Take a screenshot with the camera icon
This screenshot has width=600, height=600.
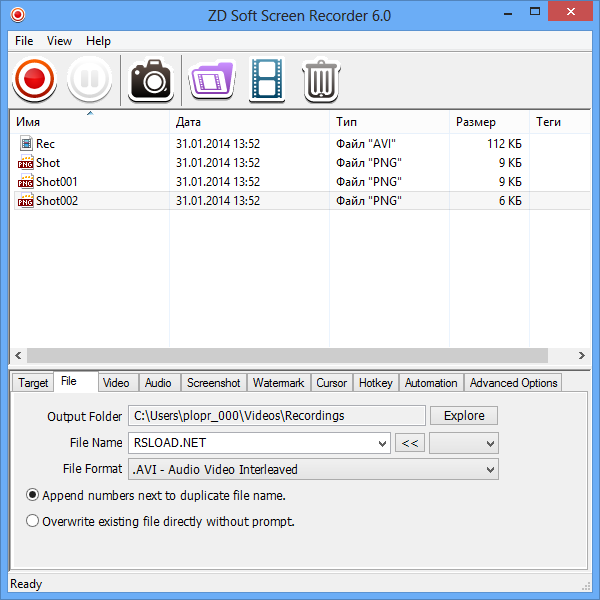tap(151, 80)
